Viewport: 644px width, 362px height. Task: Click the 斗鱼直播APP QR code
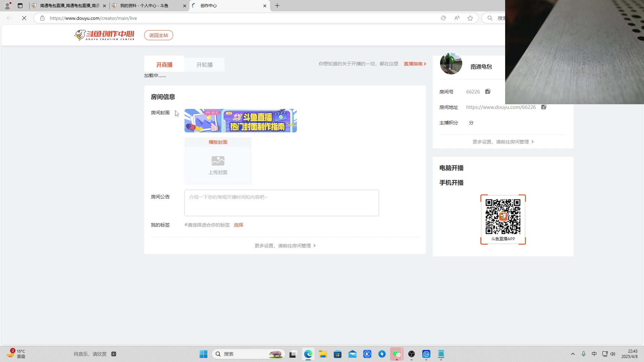[503, 217]
